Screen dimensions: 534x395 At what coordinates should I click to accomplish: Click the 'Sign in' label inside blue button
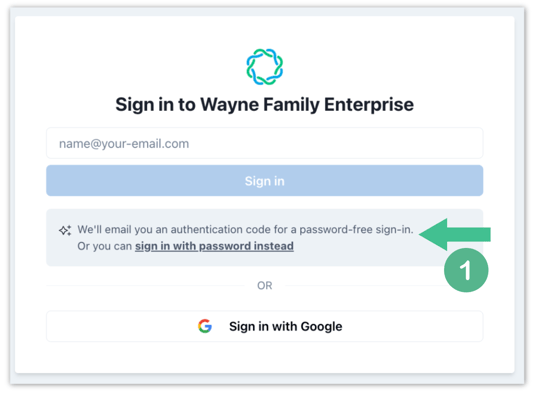[265, 181]
